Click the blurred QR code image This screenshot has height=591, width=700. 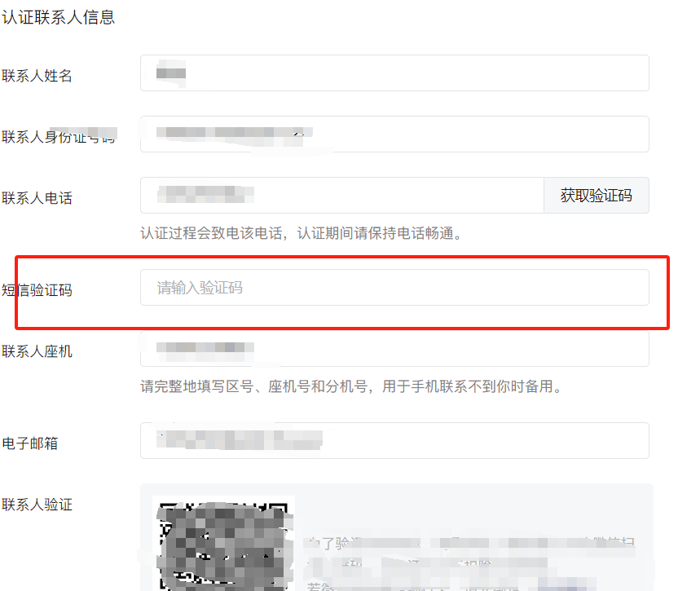[223, 544]
